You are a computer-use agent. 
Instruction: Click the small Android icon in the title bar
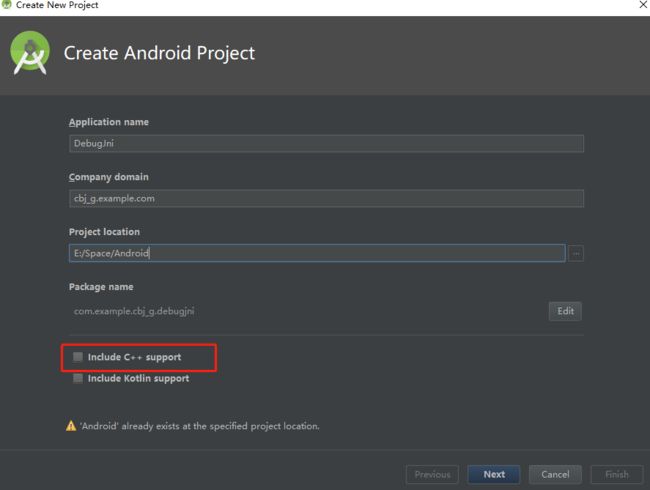click(6, 5)
